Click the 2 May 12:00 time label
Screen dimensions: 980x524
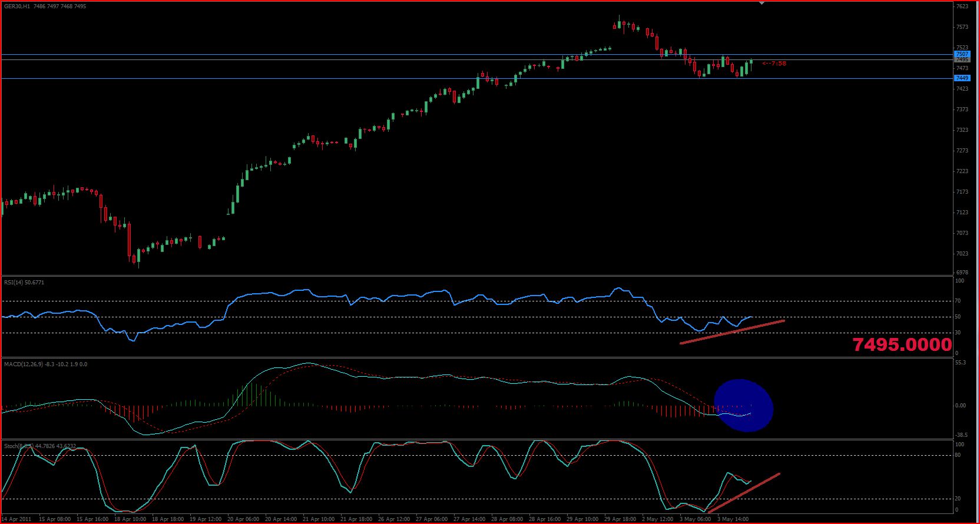tap(657, 519)
